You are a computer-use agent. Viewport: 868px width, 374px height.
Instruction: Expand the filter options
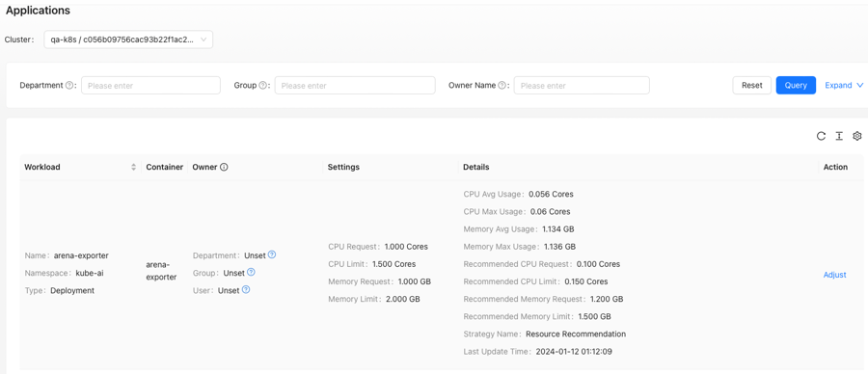pos(844,85)
